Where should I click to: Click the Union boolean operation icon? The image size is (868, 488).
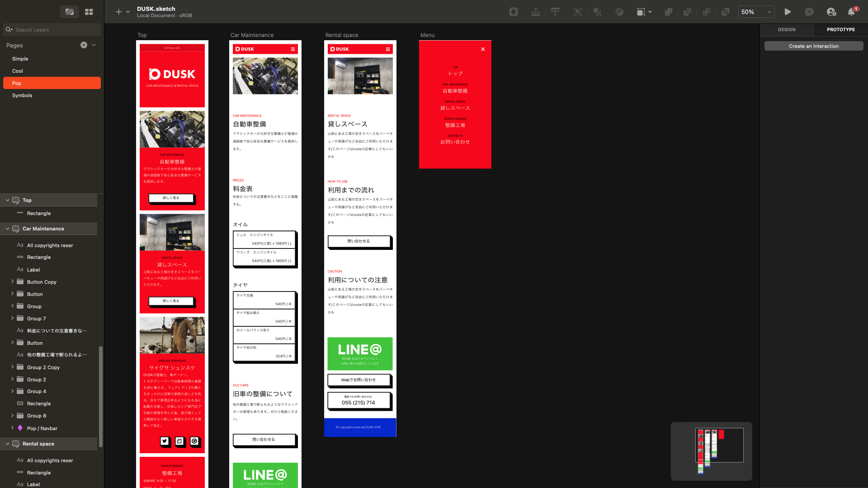668,12
